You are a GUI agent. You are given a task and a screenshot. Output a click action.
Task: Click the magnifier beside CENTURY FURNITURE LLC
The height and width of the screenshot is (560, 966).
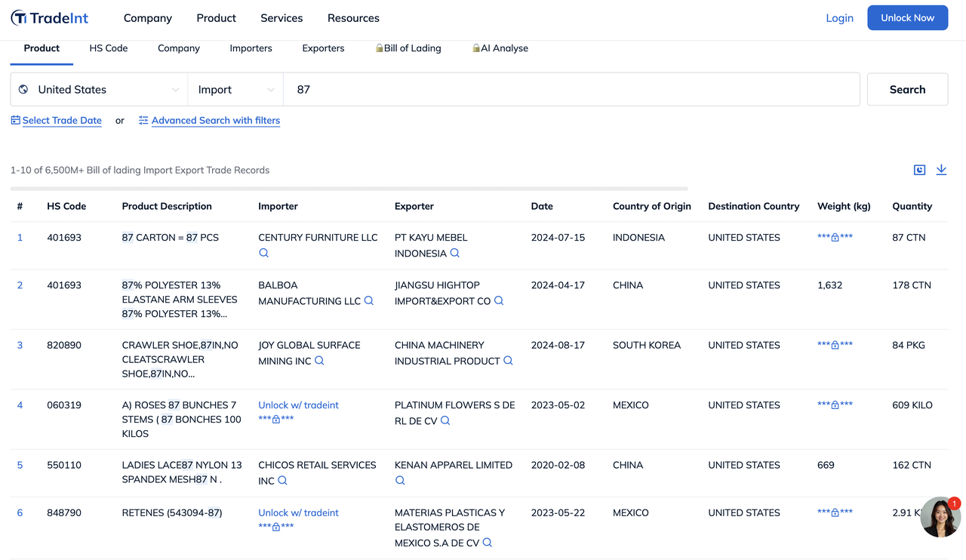[263, 254]
